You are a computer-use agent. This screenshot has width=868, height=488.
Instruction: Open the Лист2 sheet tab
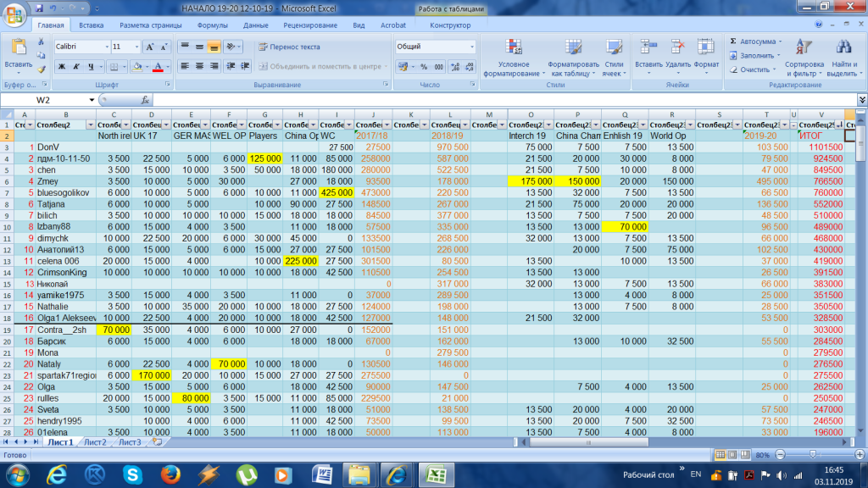coord(95,442)
